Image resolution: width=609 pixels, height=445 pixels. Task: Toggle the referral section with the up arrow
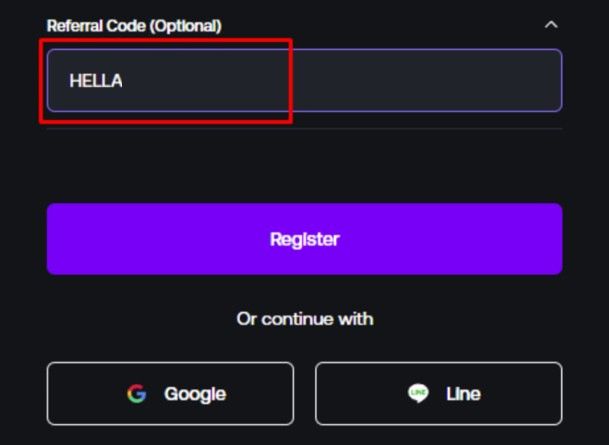click(x=551, y=24)
